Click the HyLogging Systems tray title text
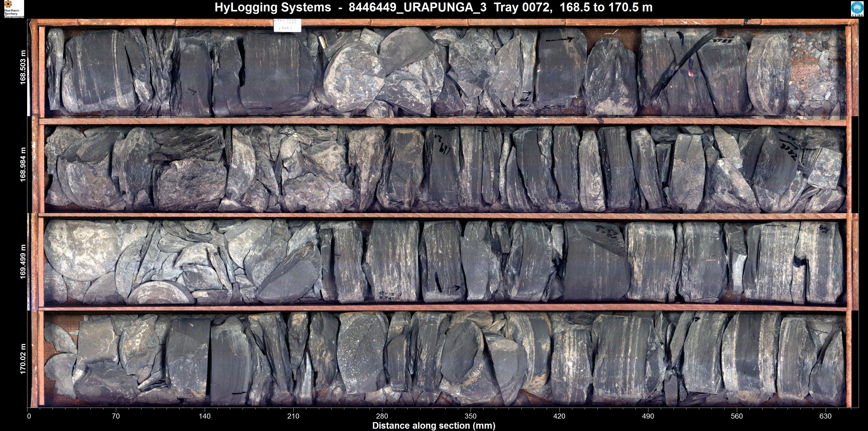Image resolution: width=868 pixels, height=431 pixels. [x=433, y=7]
